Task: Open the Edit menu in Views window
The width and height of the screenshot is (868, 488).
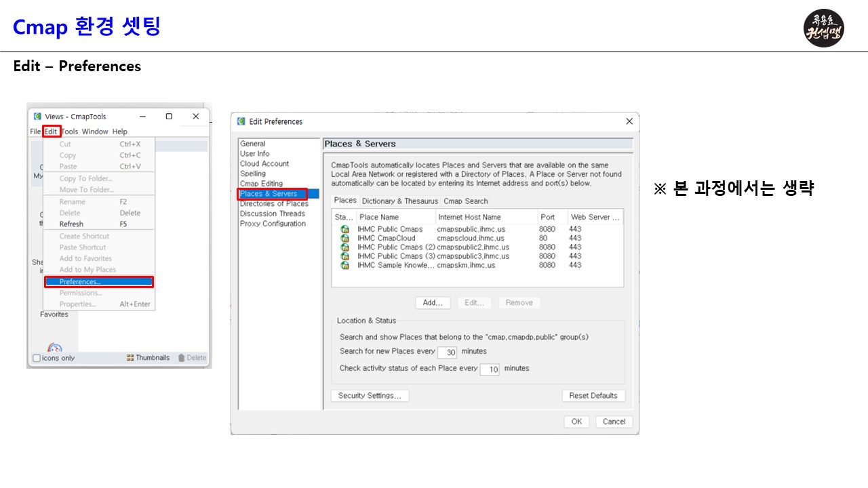Action: tap(51, 131)
